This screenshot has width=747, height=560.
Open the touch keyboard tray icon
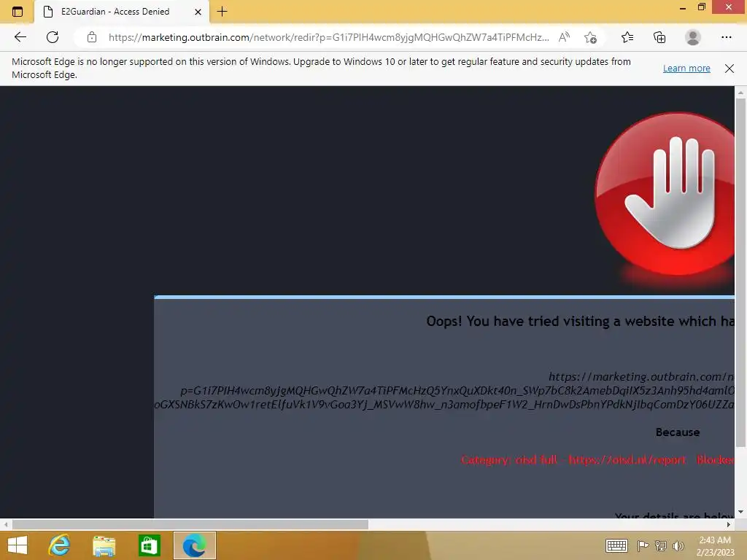(x=616, y=545)
